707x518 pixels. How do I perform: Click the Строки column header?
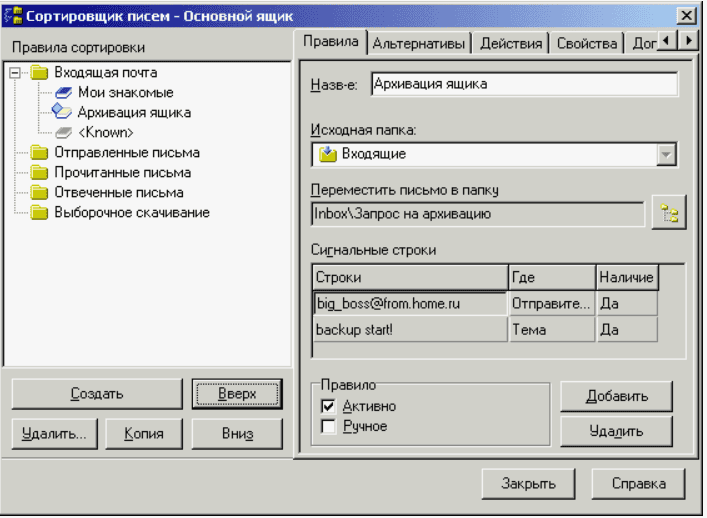pyautogui.click(x=410, y=277)
